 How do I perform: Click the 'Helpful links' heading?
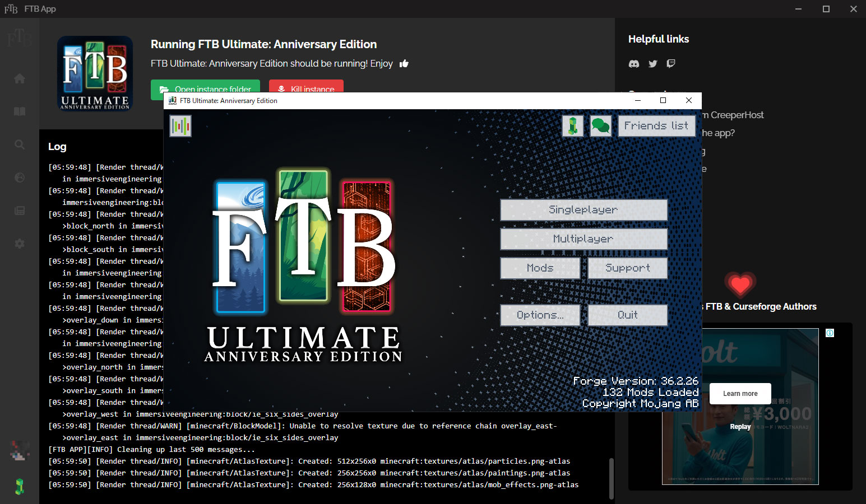coord(659,39)
